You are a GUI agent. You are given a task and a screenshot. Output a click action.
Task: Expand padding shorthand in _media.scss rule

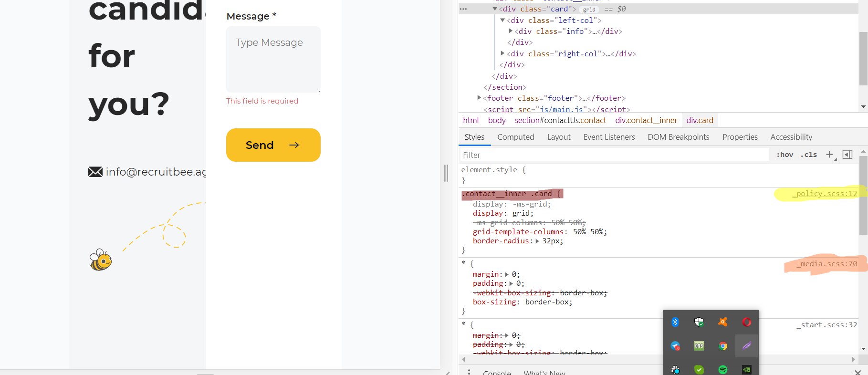pos(511,283)
